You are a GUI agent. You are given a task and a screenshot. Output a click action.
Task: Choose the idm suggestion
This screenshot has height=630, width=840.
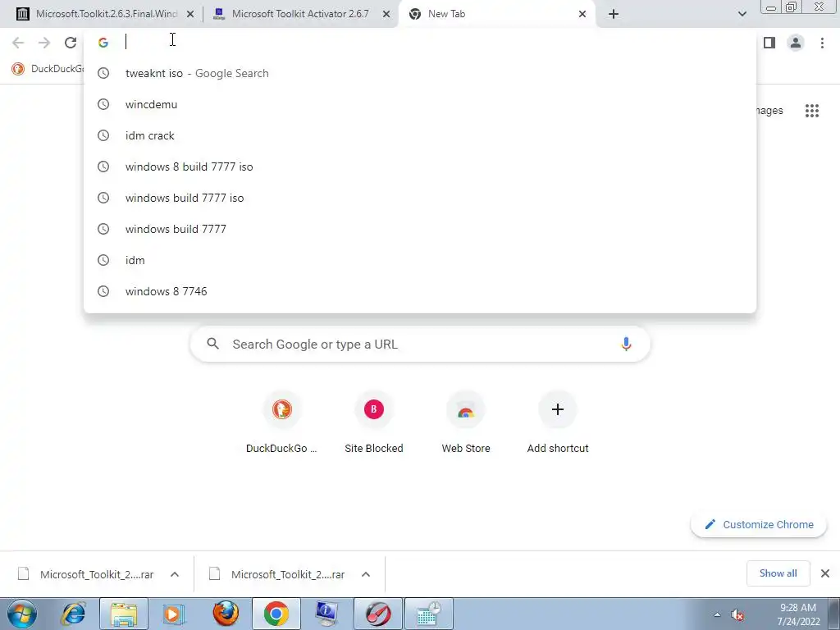[420, 260]
